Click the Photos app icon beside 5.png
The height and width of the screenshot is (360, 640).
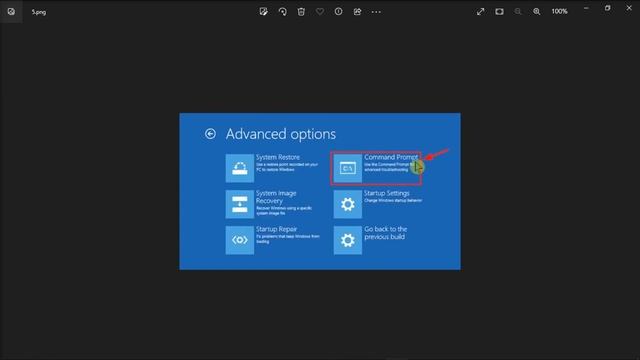coord(11,11)
